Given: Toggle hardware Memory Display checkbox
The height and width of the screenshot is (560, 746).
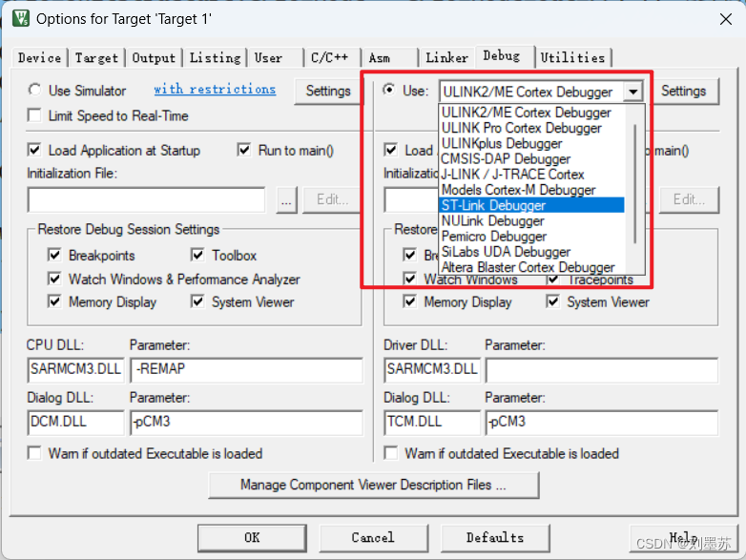Looking at the screenshot, I should point(409,301).
